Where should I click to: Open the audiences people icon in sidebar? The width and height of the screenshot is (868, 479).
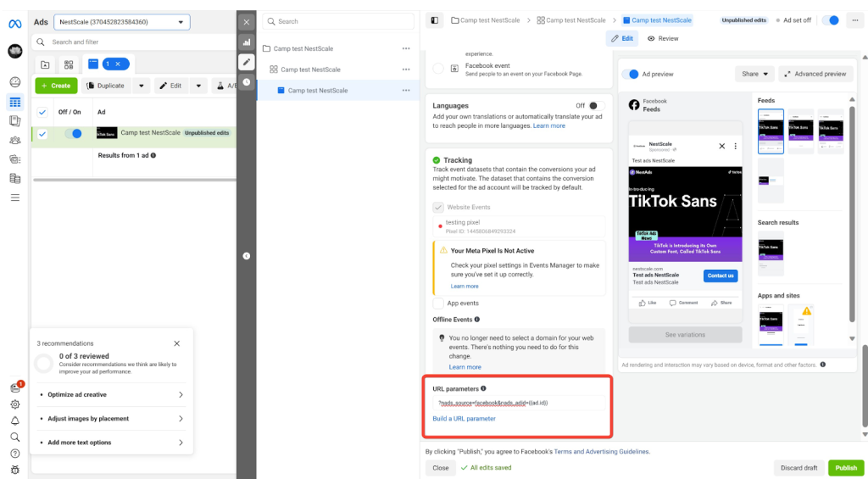[15, 140]
